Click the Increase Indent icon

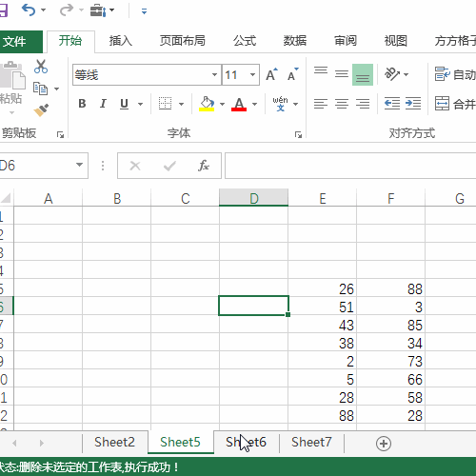(x=413, y=104)
